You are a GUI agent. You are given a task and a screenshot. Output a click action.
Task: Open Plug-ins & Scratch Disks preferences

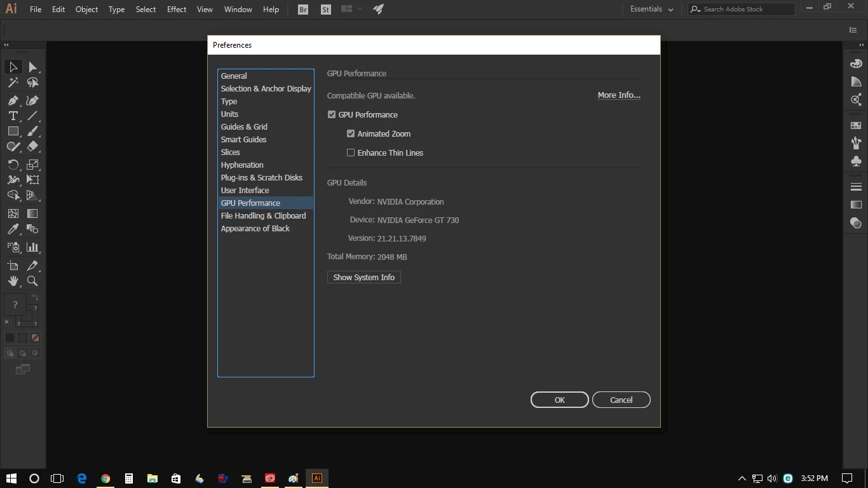(x=266, y=177)
